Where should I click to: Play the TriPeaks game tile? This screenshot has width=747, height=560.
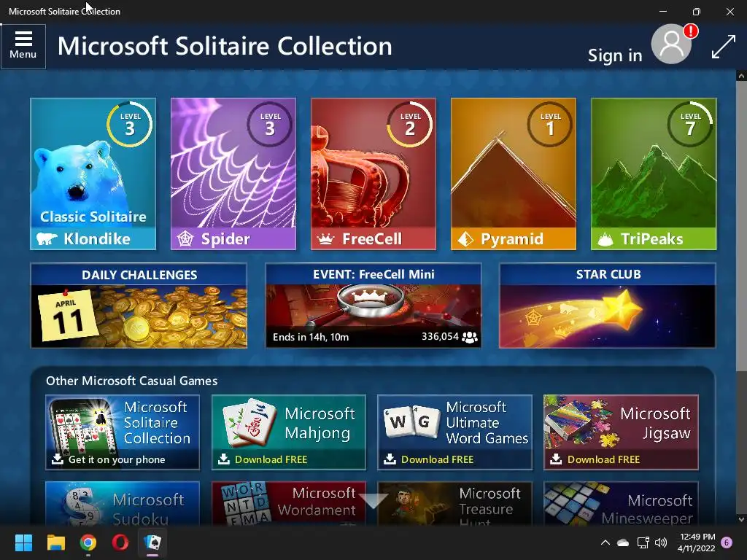pyautogui.click(x=654, y=174)
